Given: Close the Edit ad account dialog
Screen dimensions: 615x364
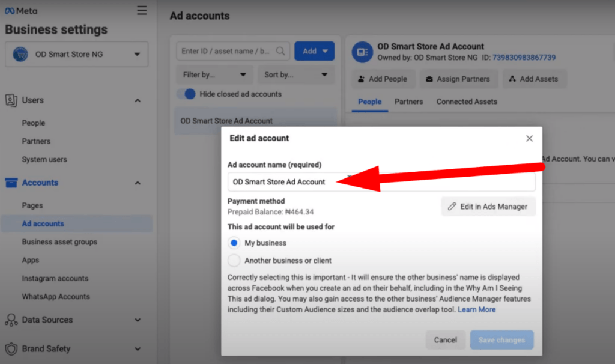Looking at the screenshot, I should 529,139.
